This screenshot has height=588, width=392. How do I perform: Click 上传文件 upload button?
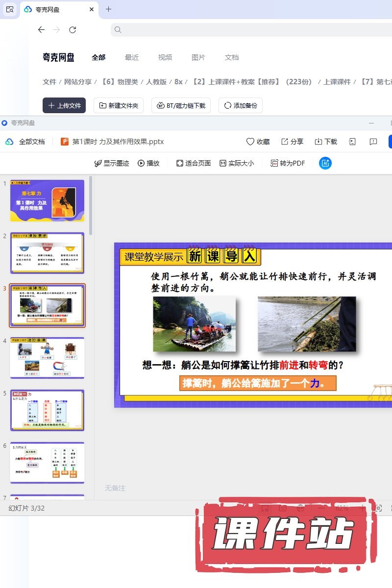coord(64,105)
